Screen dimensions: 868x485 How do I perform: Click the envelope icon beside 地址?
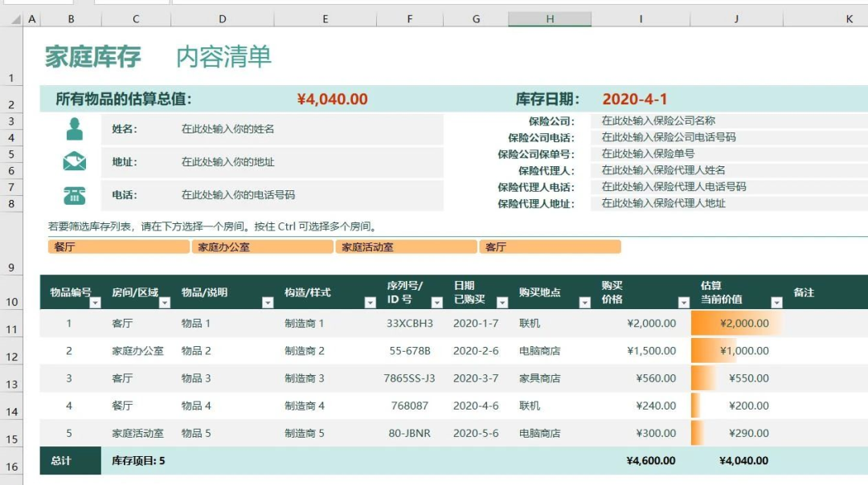coord(74,161)
